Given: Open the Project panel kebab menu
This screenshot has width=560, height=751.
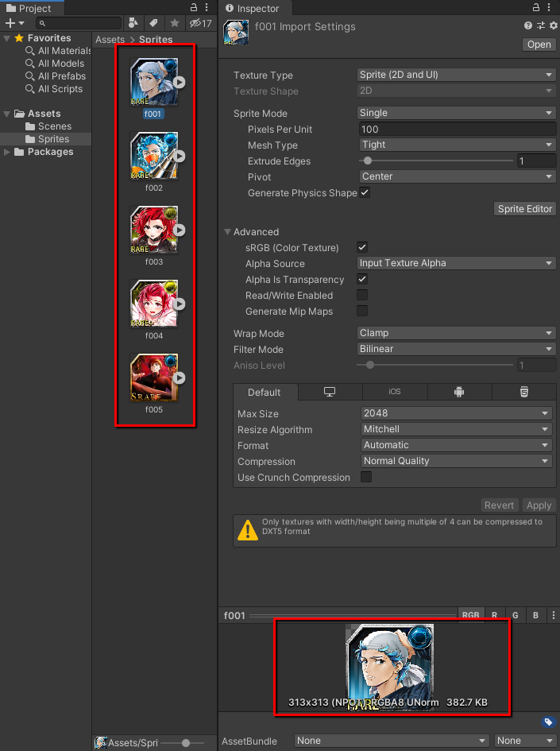Looking at the screenshot, I should (x=207, y=7).
